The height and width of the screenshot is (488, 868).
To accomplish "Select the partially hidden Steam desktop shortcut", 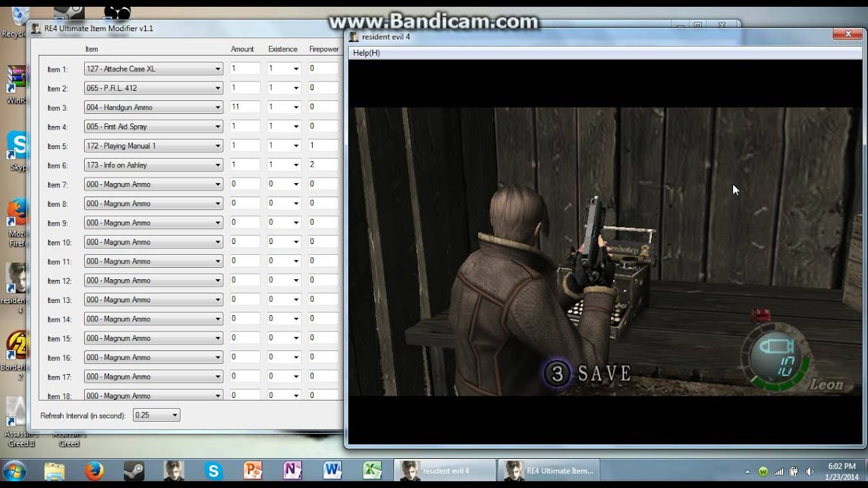I will (x=68, y=12).
